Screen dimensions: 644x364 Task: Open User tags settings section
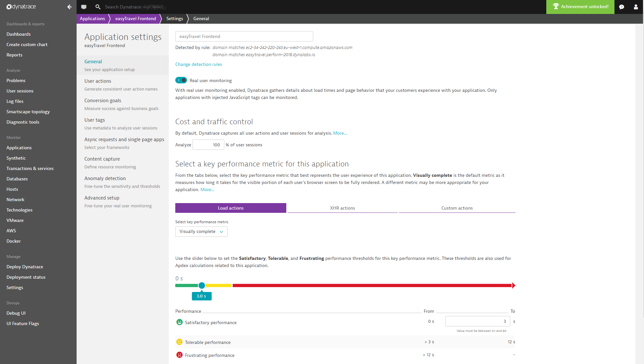(x=123, y=124)
